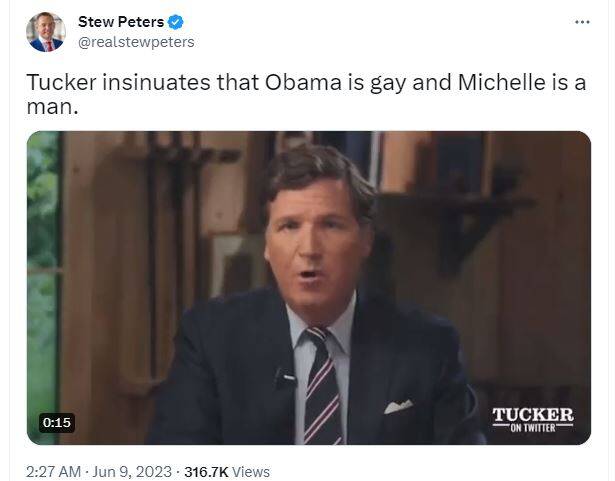Viewport: 615px width, 481px height.
Task: Play the embedded Tucker video
Action: [309, 288]
